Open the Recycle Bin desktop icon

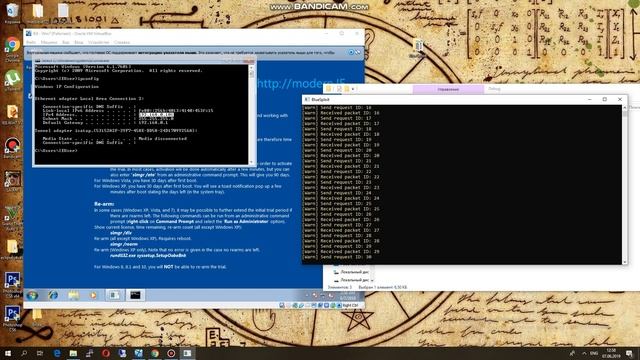(12, 12)
